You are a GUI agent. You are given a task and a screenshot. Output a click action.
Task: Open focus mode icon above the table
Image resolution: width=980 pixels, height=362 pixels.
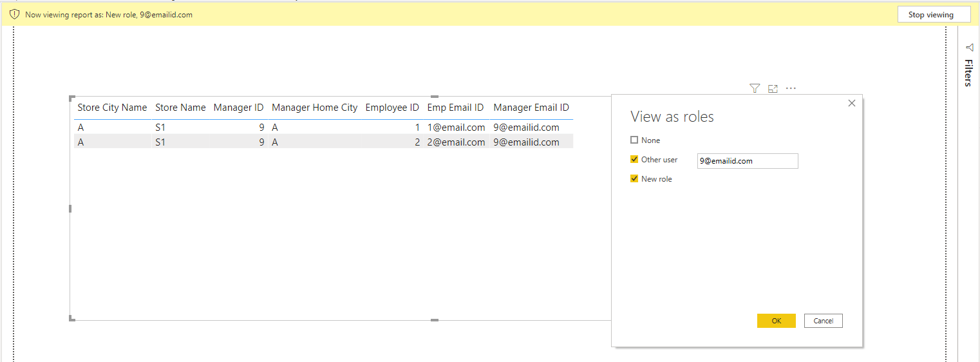[x=773, y=88]
